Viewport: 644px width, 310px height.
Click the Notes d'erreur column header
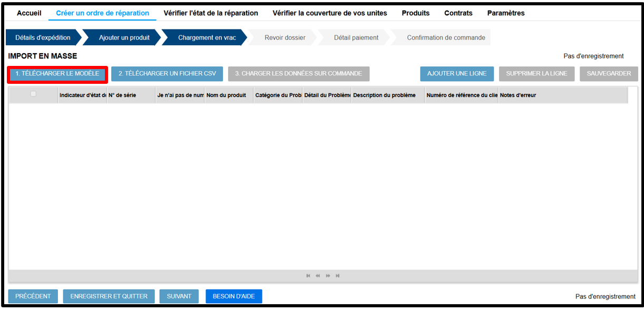pos(563,95)
